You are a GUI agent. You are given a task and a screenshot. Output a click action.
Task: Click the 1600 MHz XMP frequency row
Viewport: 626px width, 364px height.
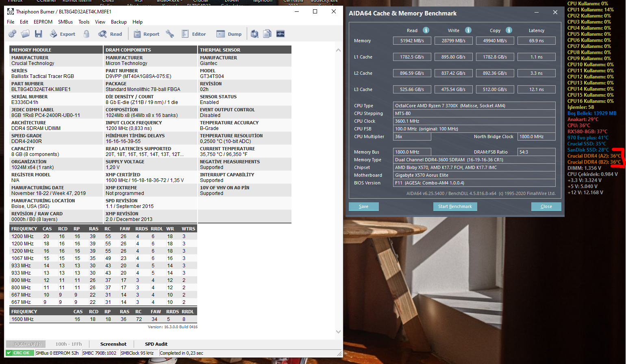(x=103, y=319)
